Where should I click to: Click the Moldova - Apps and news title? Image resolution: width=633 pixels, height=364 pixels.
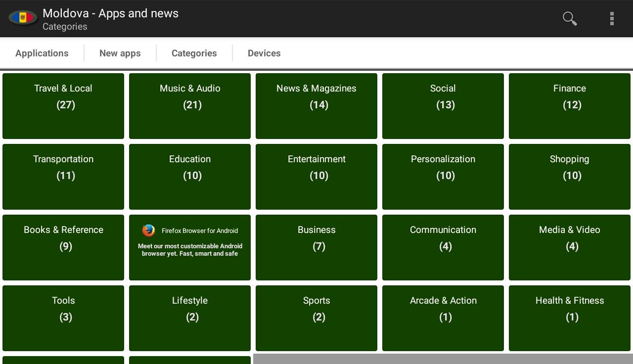pyautogui.click(x=111, y=13)
